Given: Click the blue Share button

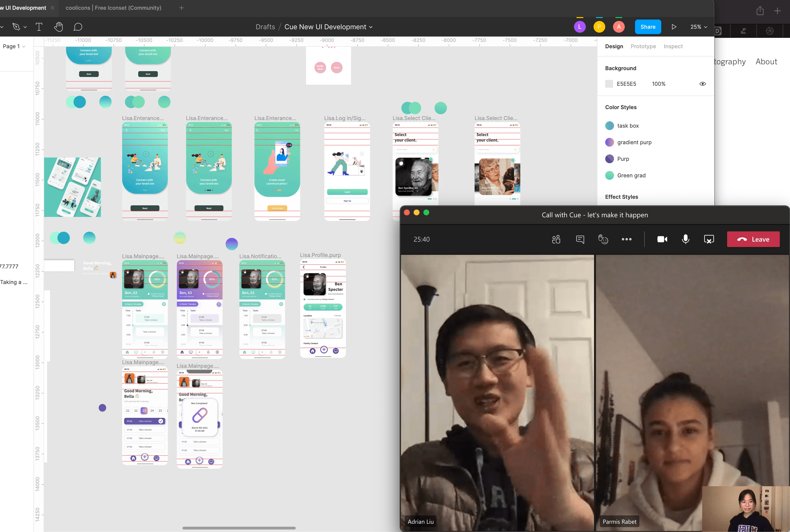Looking at the screenshot, I should click(x=648, y=27).
